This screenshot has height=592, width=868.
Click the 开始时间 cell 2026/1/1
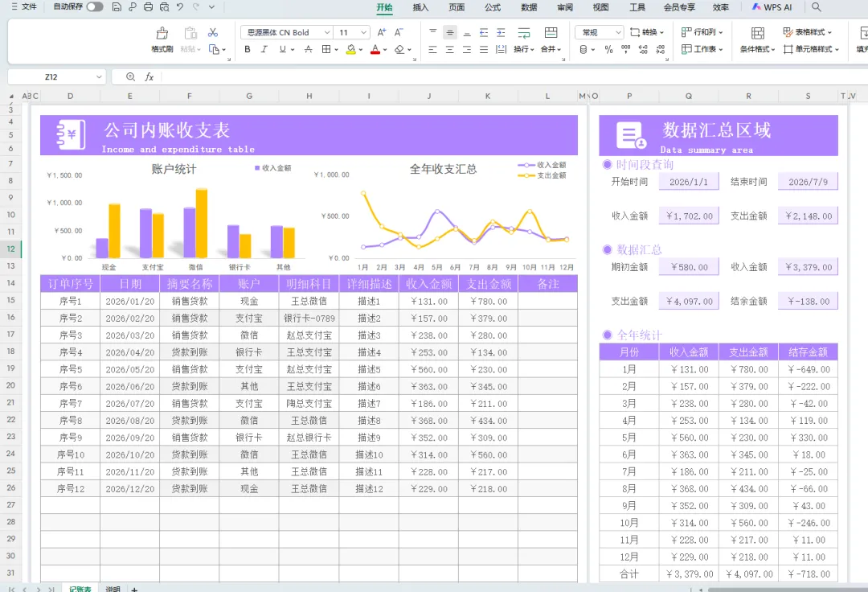689,182
